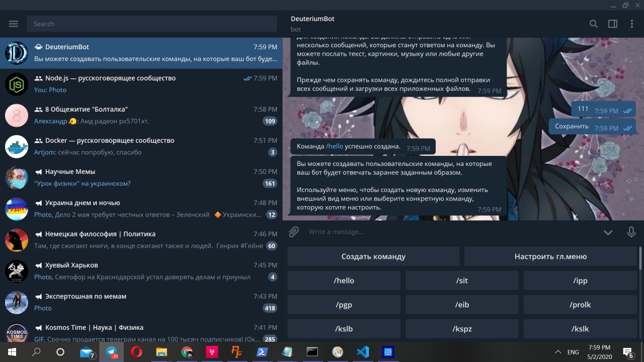Viewport: 644px width, 362px height.
Task: Collapse the bot keyboard with chevron
Action: (608, 232)
